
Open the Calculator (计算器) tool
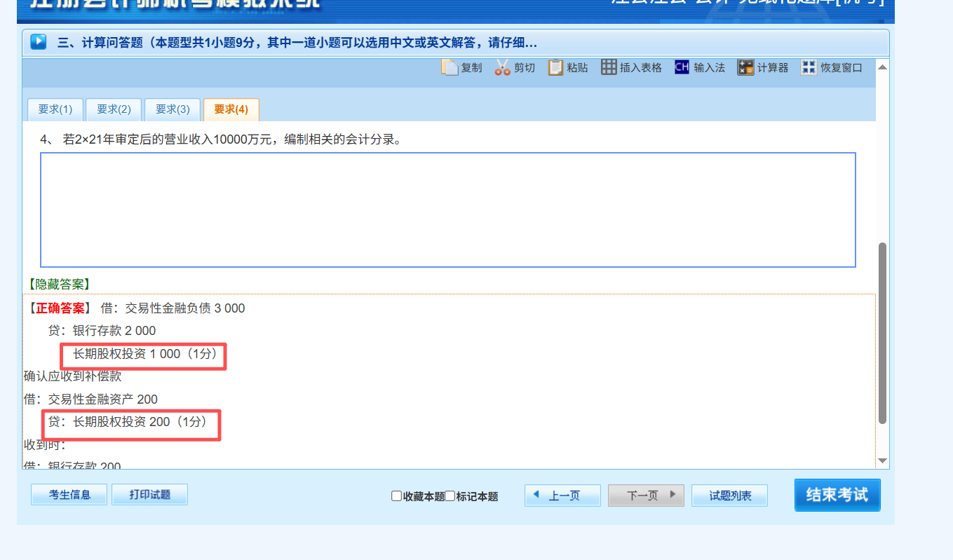tap(745, 67)
